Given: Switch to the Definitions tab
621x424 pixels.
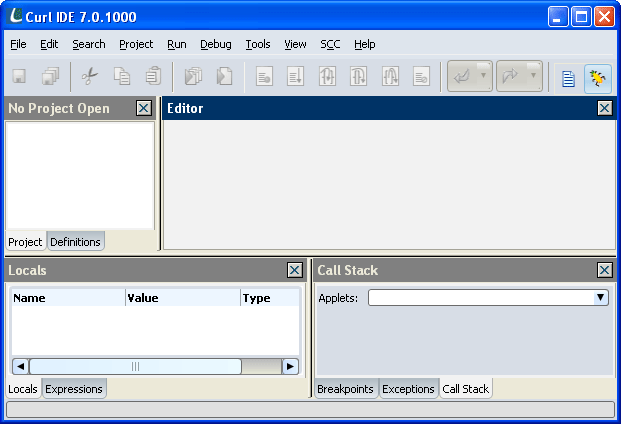Looking at the screenshot, I should click(x=75, y=242).
